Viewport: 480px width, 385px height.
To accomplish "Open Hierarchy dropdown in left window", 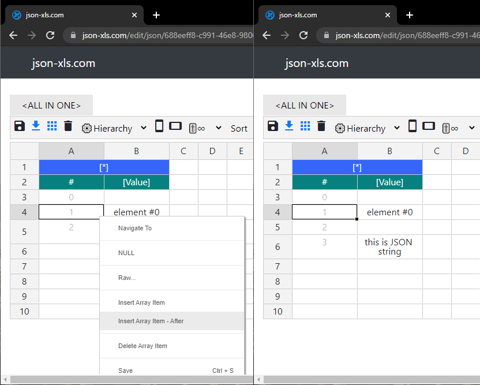I will click(114, 128).
